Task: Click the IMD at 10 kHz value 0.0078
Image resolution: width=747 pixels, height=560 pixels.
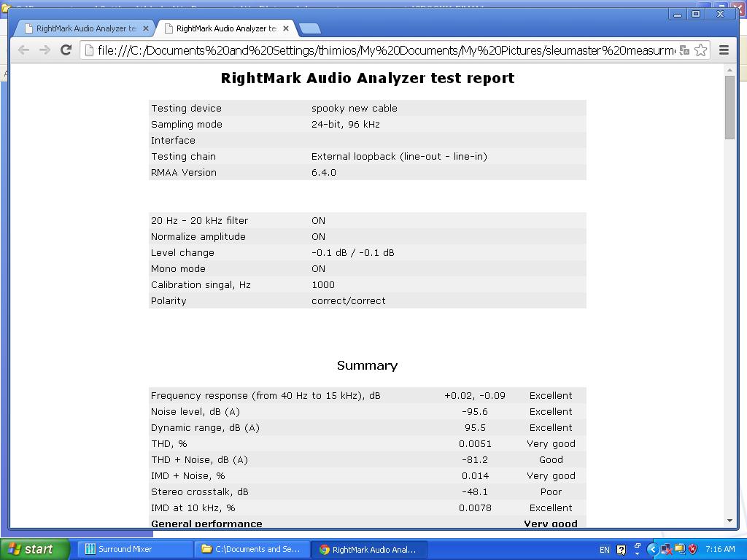Action: coord(474,508)
